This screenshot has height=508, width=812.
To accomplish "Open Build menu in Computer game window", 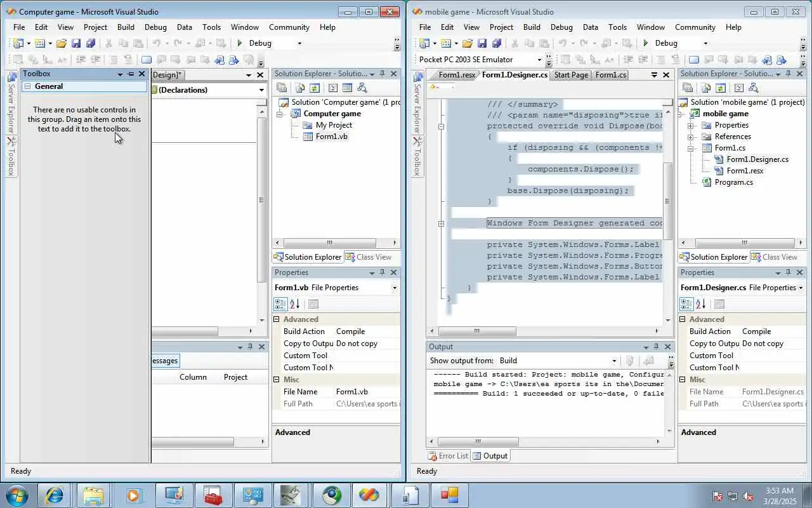I will (126, 27).
